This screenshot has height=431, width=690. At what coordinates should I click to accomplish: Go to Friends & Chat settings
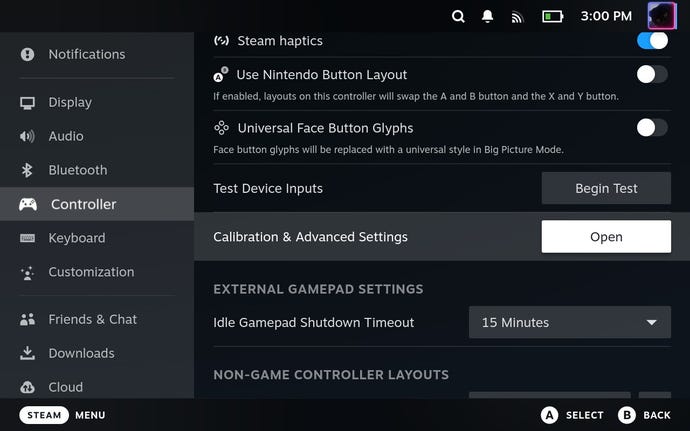92,319
